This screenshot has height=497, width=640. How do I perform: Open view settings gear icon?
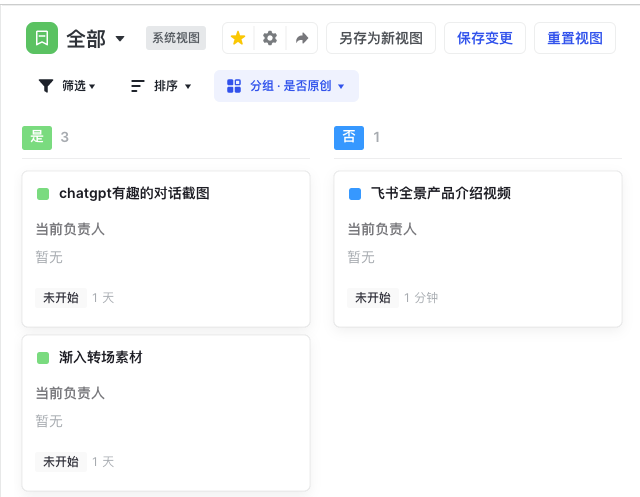pos(269,38)
